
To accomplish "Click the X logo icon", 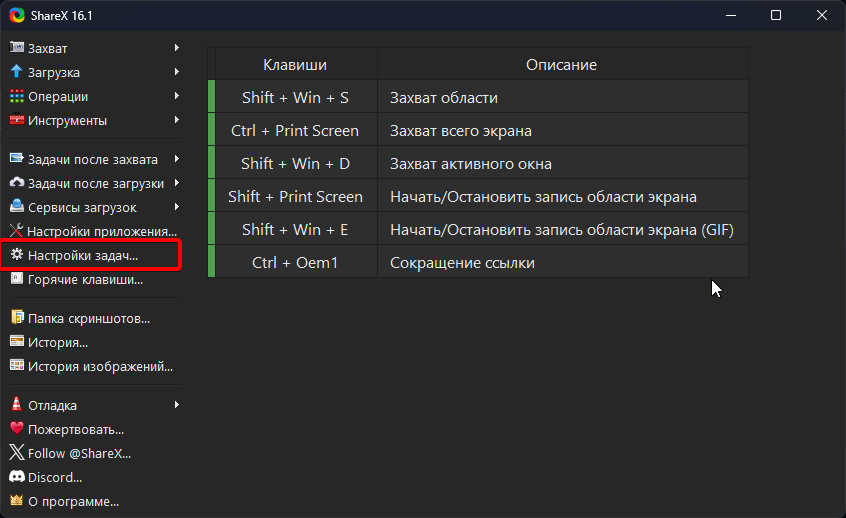I will tap(17, 452).
